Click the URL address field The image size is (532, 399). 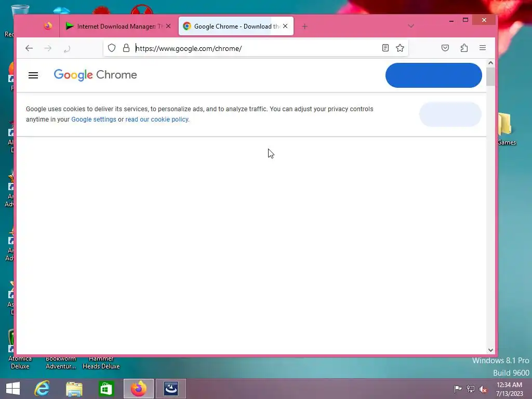pyautogui.click(x=256, y=48)
